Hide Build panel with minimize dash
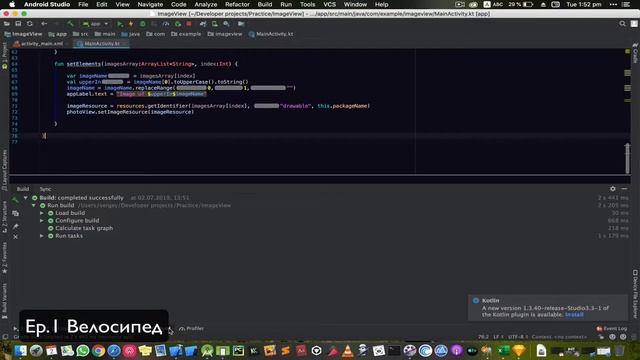 coord(624,189)
